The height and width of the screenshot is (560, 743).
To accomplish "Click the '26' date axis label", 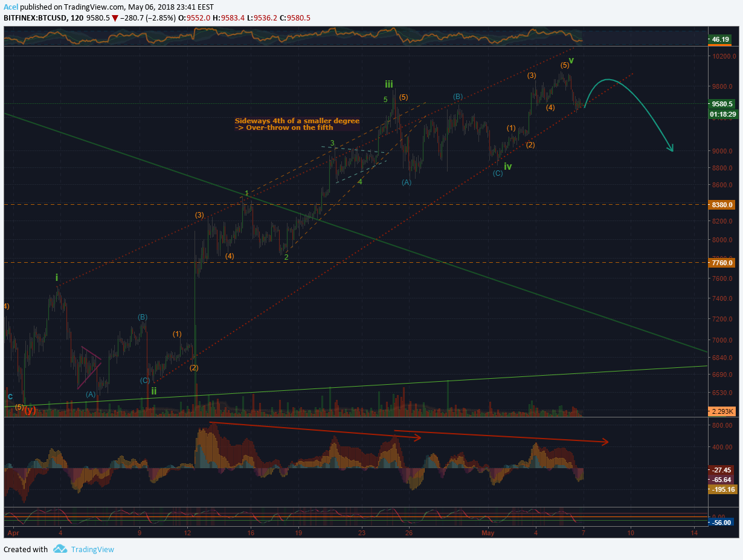I will point(409,533).
